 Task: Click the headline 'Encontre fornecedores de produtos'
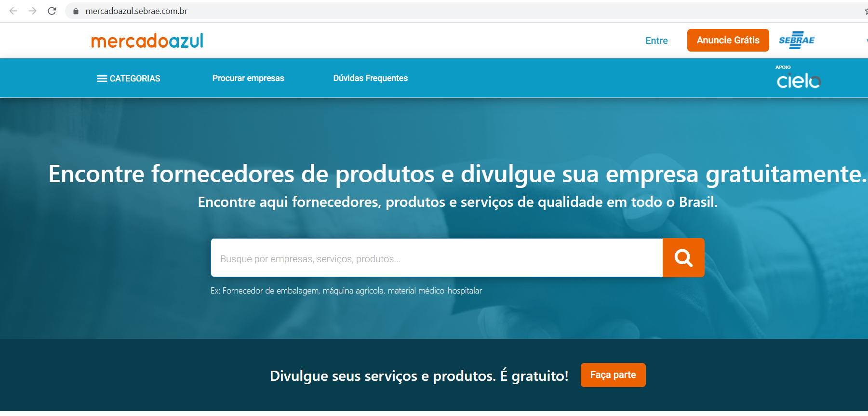(241, 174)
